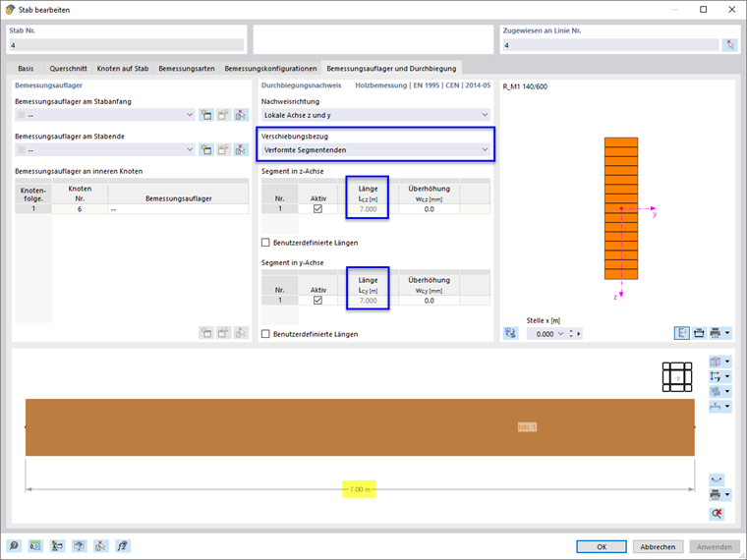This screenshot has height=560, width=747.
Task: Open units and decimal places settings icon
Action: 35,545
